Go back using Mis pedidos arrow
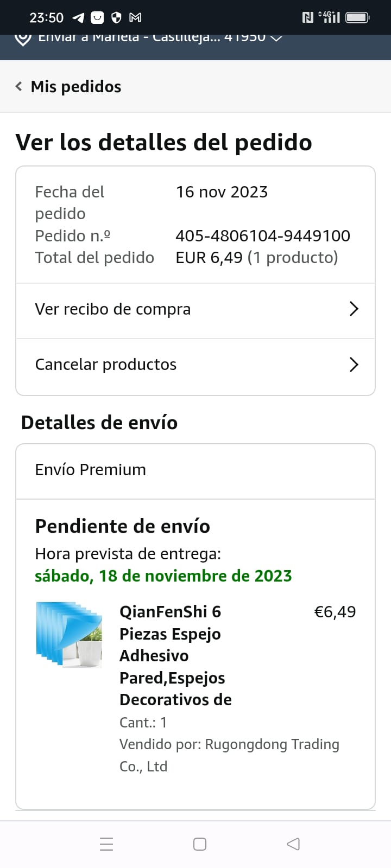Viewport: 391px width, 868px height. [x=19, y=86]
